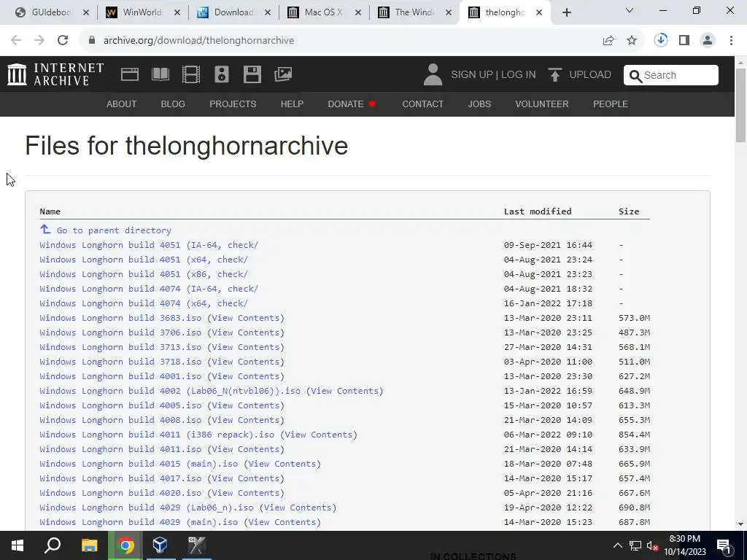Open a new browser tab with plus button

click(566, 13)
